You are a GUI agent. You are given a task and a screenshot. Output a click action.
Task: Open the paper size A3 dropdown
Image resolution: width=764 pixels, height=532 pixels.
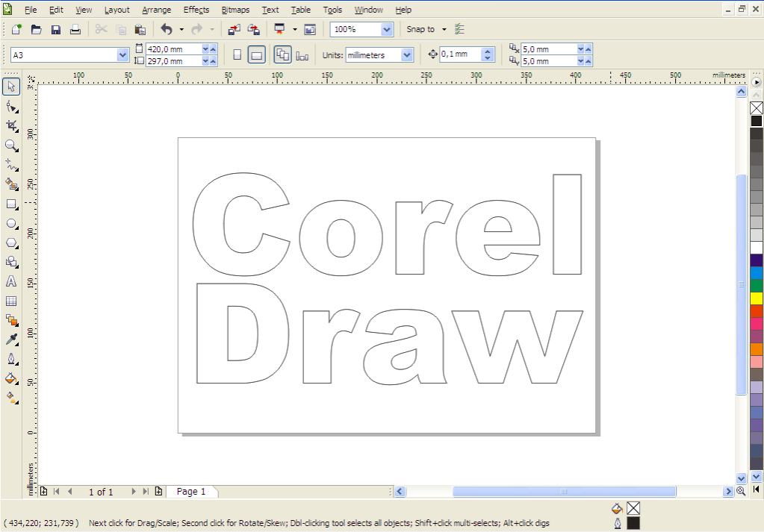[122, 55]
